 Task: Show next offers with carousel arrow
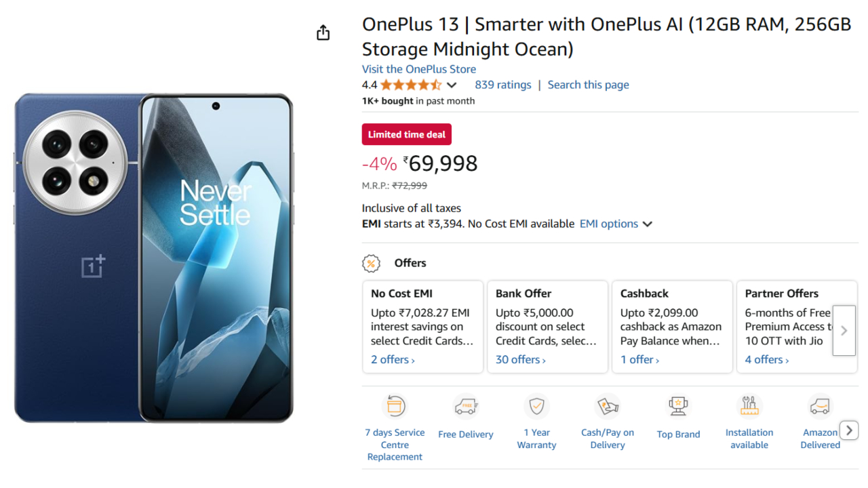coord(844,331)
